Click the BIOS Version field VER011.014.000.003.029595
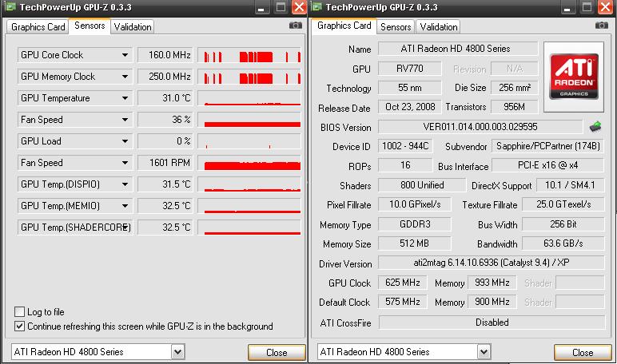 480,127
